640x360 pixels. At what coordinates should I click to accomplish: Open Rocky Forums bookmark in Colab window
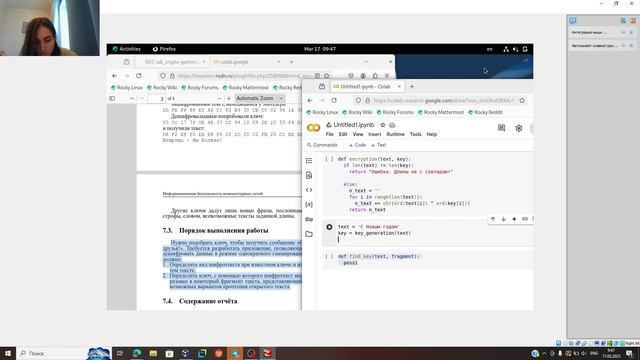coord(395,112)
